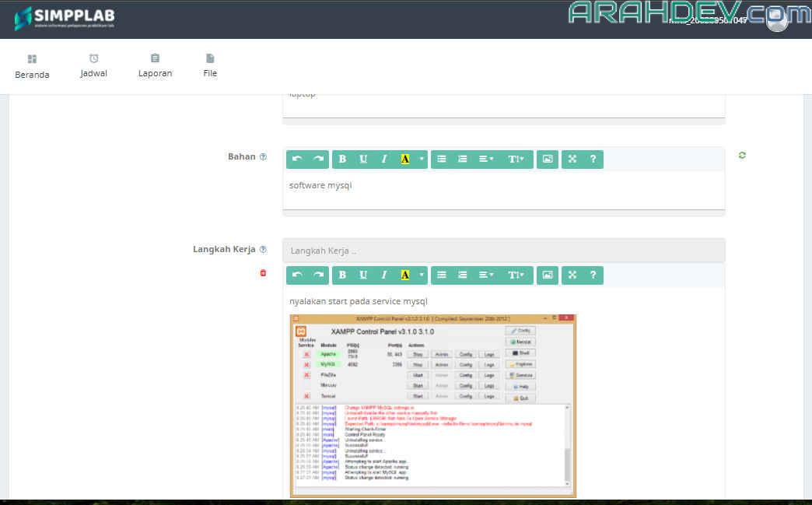812x505 pixels.
Task: Open the Laporan page
Action: tap(155, 65)
